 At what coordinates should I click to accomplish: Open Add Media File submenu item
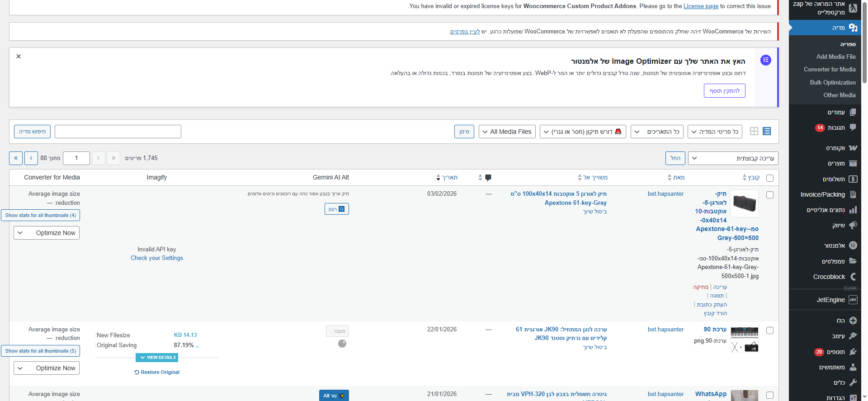[x=835, y=57]
